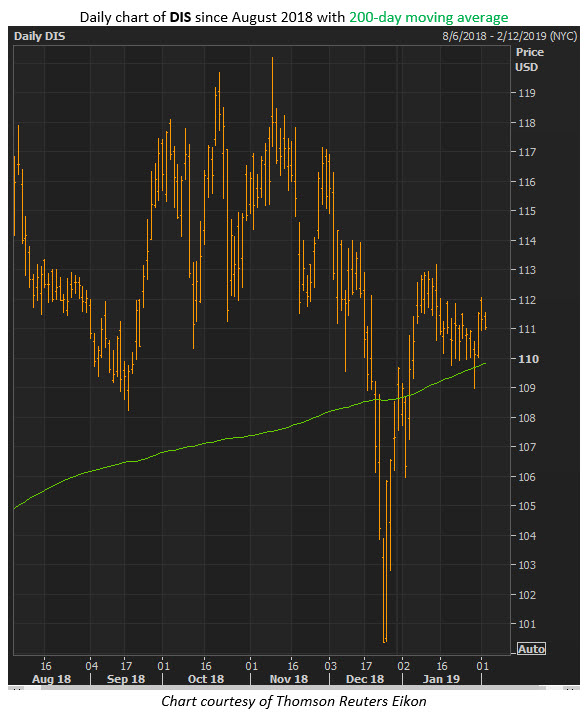Click the Price USD axis label
This screenshot has height=718, width=588.
coord(529,60)
